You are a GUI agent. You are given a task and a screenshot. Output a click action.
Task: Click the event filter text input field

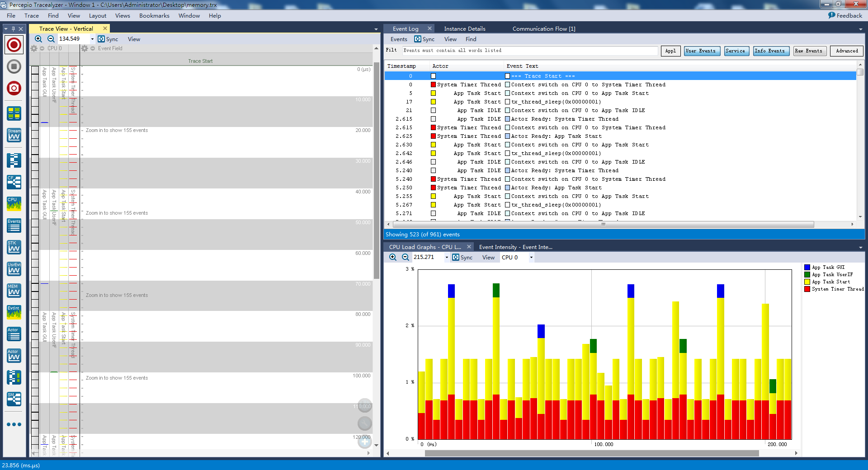[x=530, y=51]
